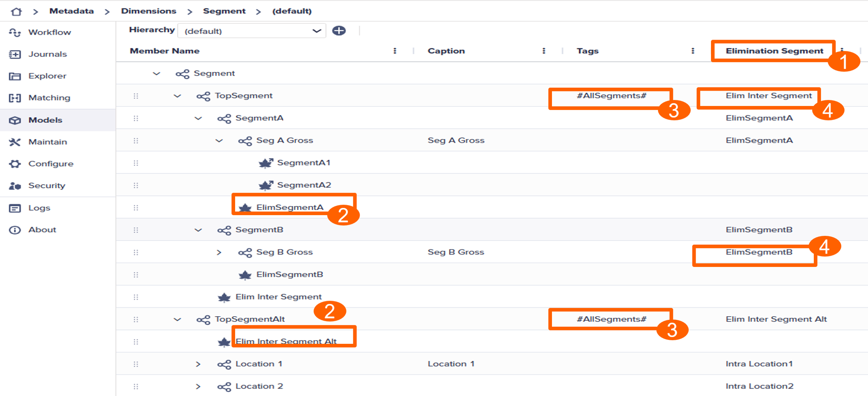Open the Workflow sidebar icon
This screenshot has width=868, height=396.
point(15,32)
